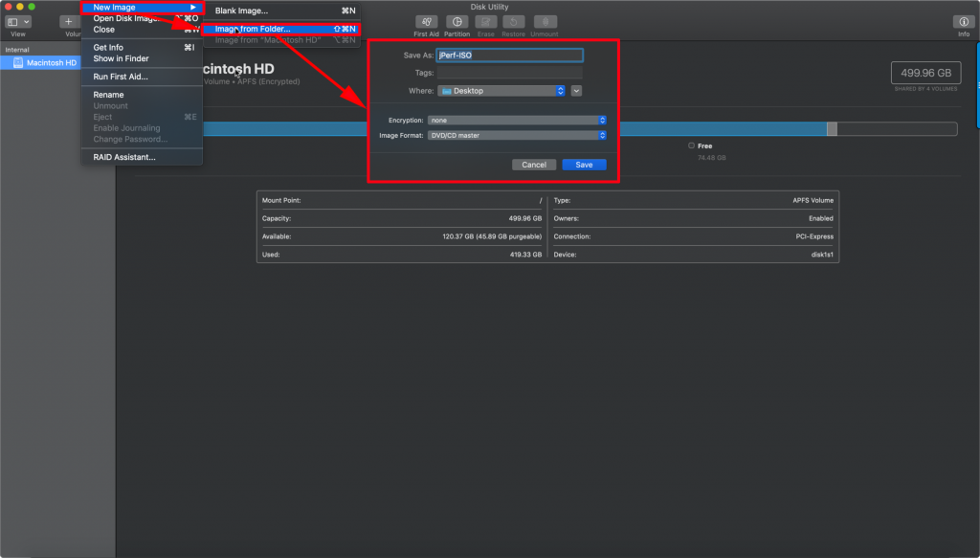Viewport: 980px width, 558px height.
Task: Open the Partition tool
Action: 457,23
